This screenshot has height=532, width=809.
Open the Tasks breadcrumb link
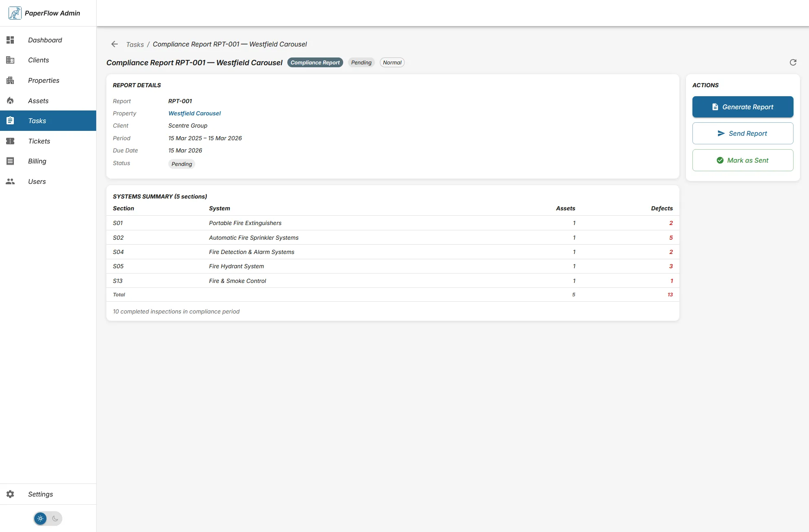tap(134, 44)
